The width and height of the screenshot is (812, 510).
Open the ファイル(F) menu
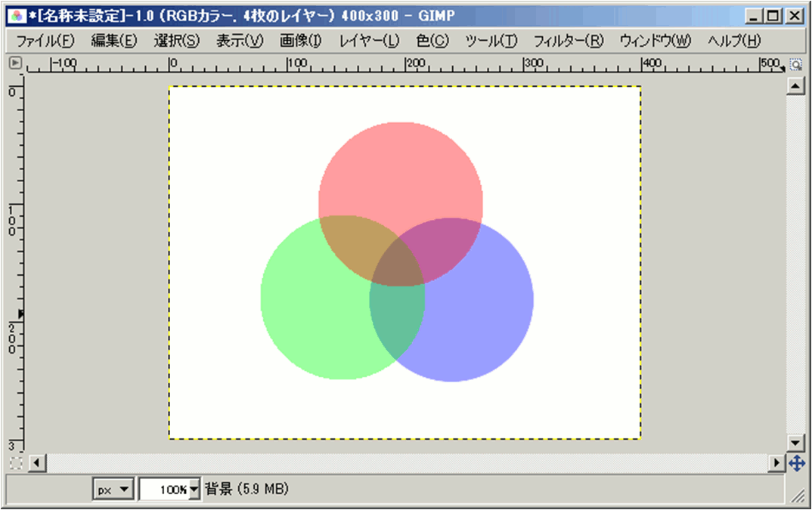point(45,41)
